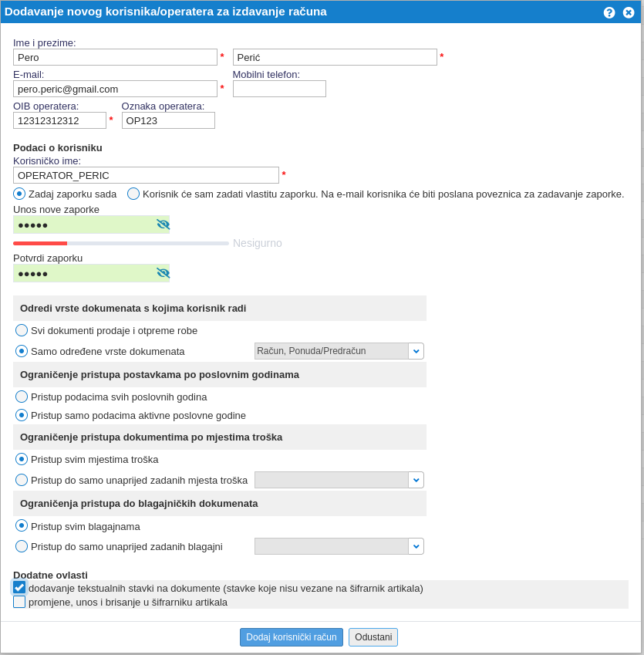Open the cash registers dropdown

416,546
